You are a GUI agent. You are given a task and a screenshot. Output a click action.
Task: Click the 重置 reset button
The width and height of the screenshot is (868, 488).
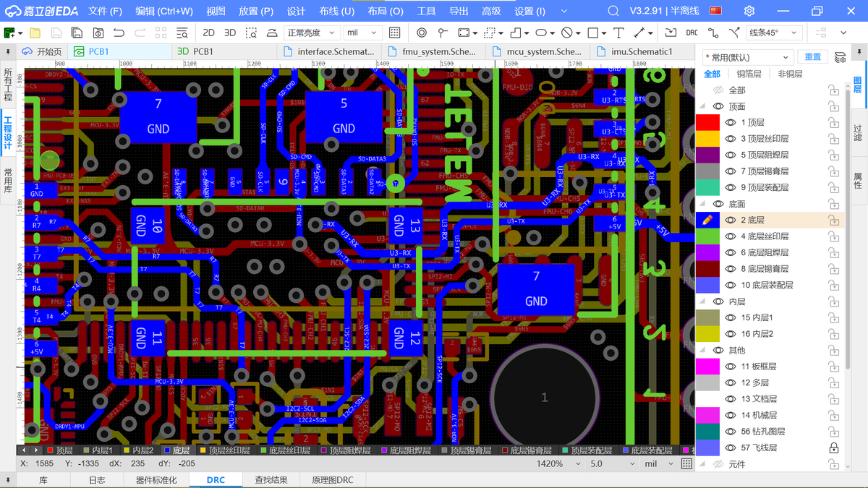click(x=813, y=57)
